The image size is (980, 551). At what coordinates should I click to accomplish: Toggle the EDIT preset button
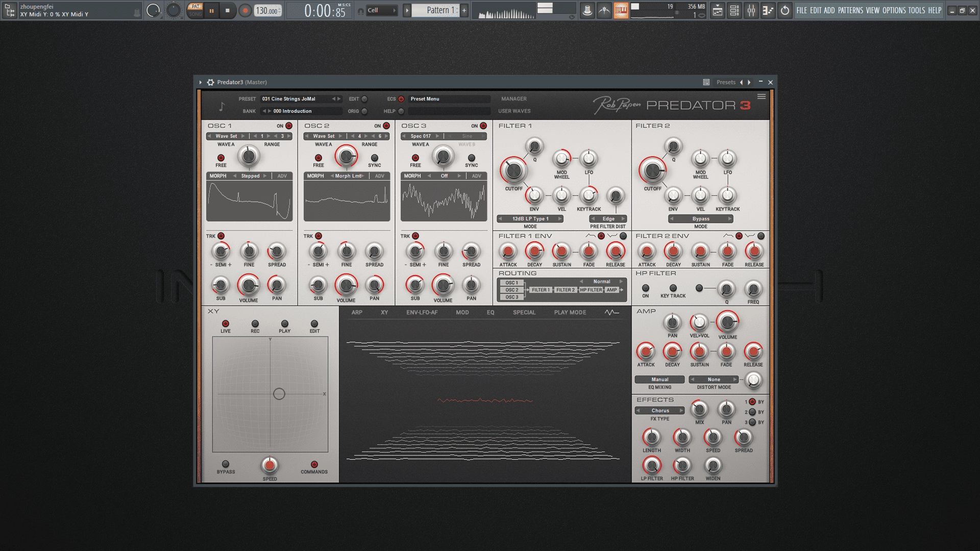pyautogui.click(x=364, y=99)
